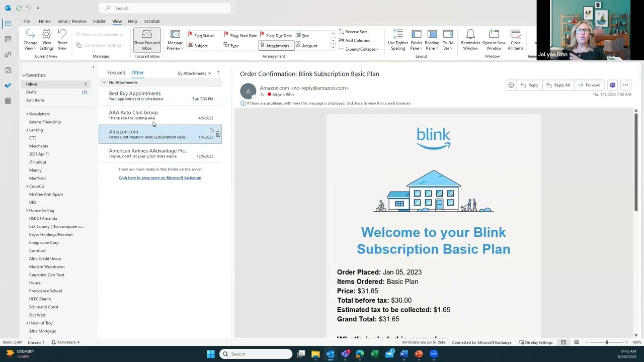Arrange by Flag: Status
Viewport: 644px width, 362px height.
pos(201,36)
